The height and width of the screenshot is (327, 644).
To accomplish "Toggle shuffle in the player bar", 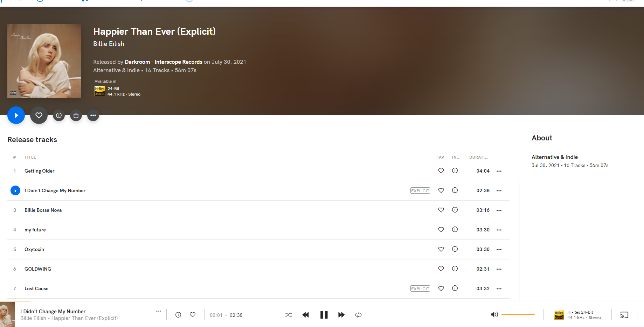I will (x=289, y=315).
